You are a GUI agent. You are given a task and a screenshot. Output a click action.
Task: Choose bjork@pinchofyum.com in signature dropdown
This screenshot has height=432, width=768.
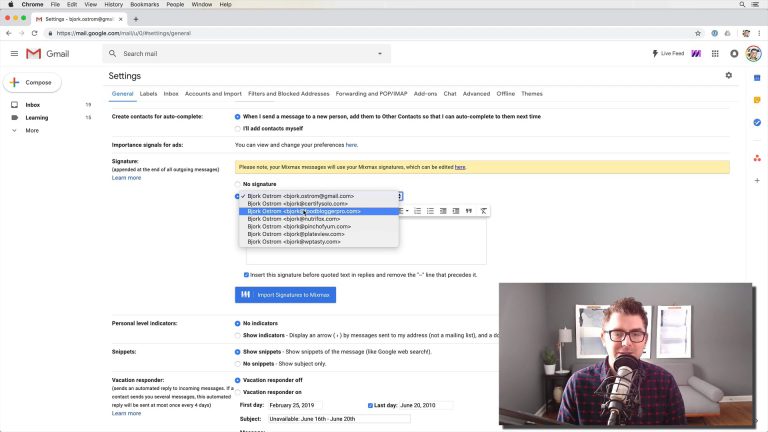tap(319, 226)
